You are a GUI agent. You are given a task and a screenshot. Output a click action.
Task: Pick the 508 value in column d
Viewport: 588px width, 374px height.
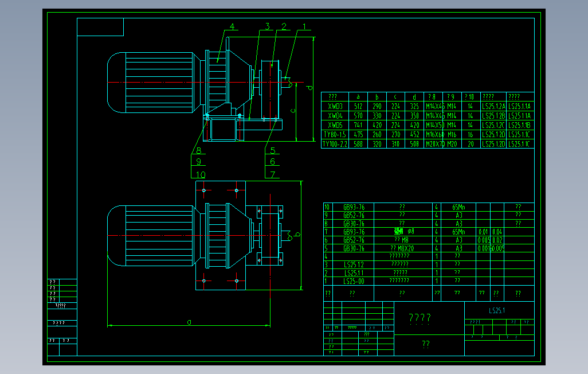pos(414,144)
